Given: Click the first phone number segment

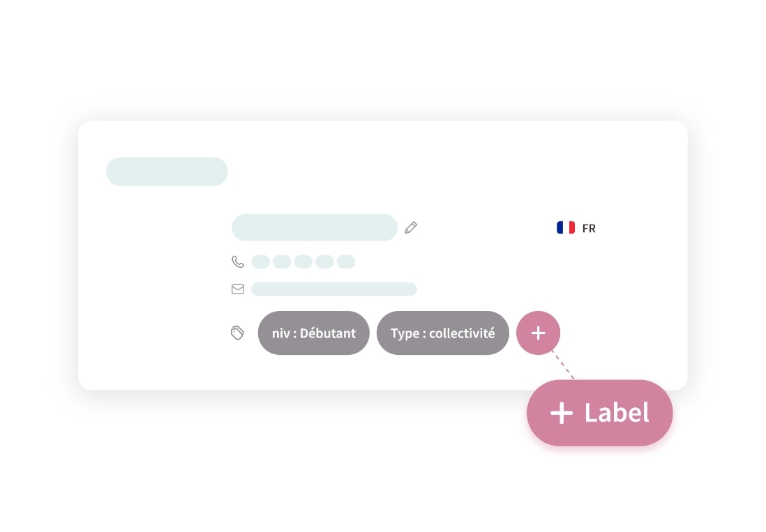Looking at the screenshot, I should pyautogui.click(x=260, y=261).
